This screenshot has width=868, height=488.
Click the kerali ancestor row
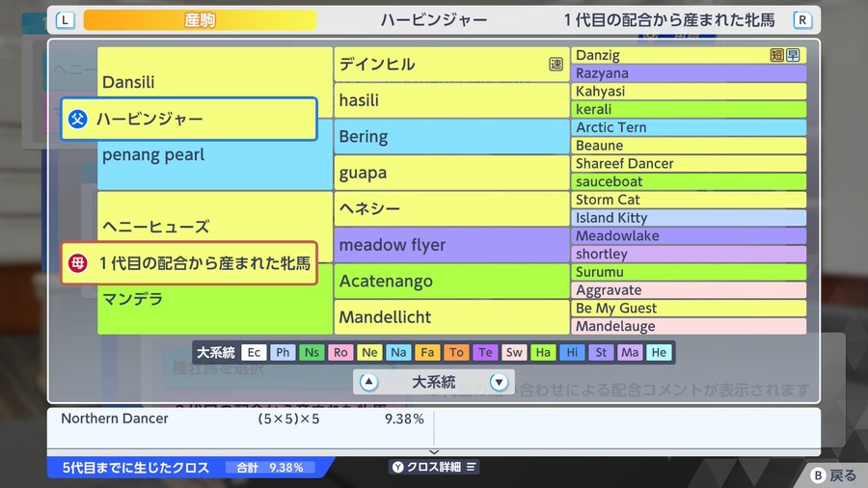click(689, 109)
